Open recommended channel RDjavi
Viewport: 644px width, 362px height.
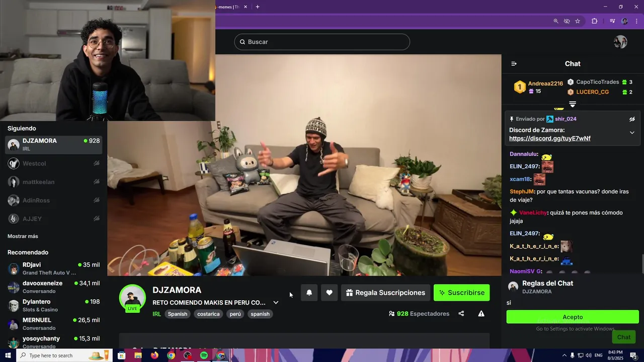coord(53,268)
